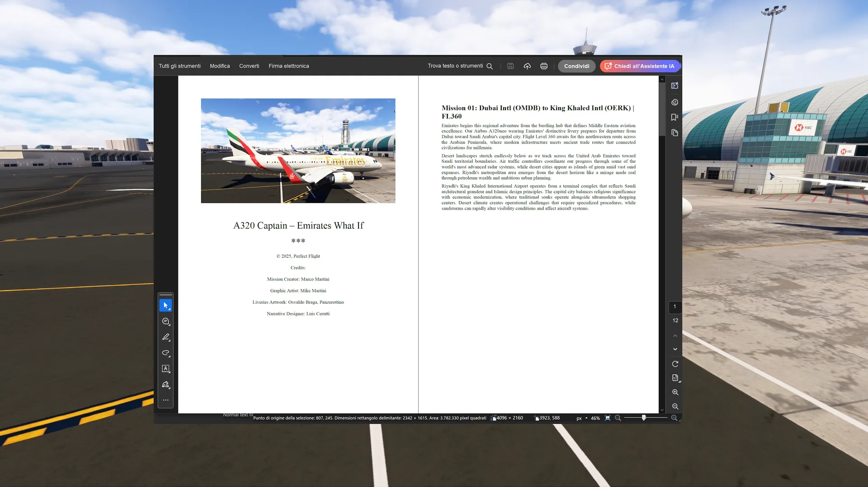The width and height of the screenshot is (868, 487).
Task: Open the bookmarks panel
Action: [x=675, y=118]
